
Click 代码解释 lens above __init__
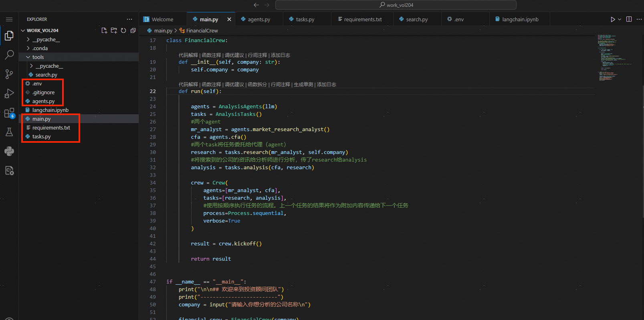point(188,55)
